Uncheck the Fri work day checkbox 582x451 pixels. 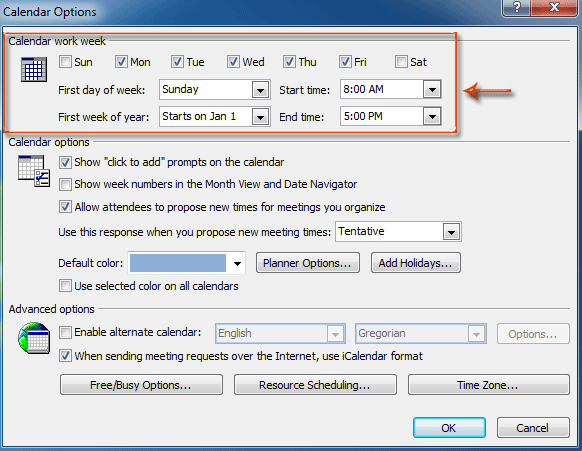pyautogui.click(x=345, y=62)
